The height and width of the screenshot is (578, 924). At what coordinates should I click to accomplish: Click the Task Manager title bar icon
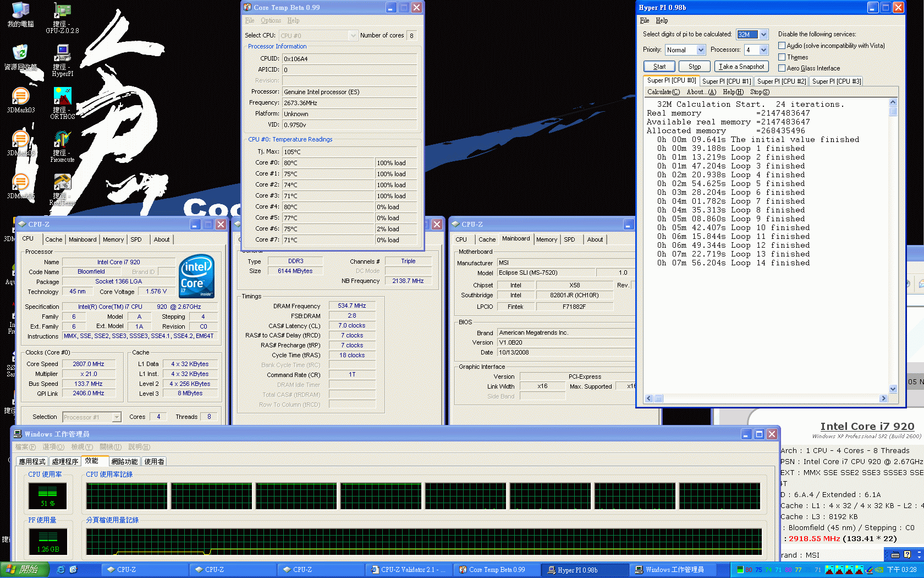coord(18,434)
